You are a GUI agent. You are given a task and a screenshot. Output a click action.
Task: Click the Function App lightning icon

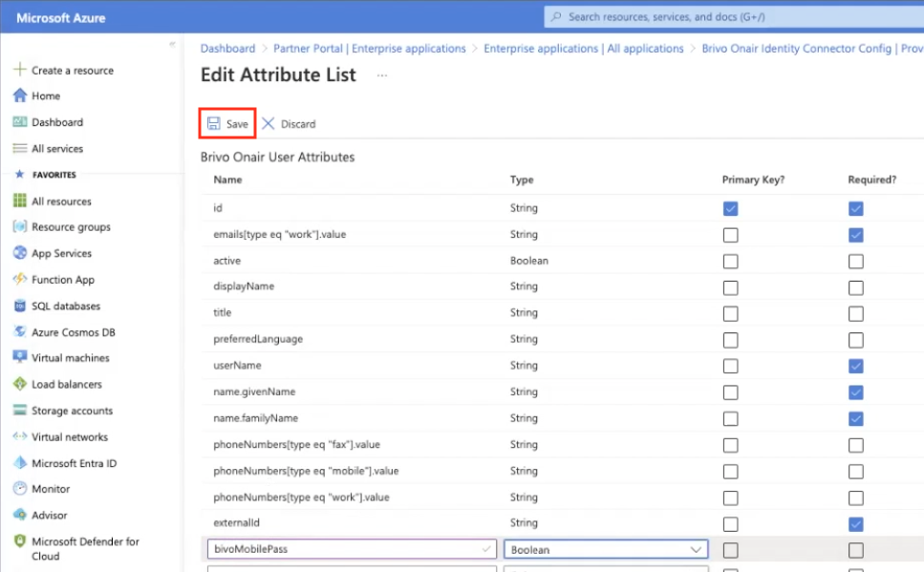(x=20, y=279)
